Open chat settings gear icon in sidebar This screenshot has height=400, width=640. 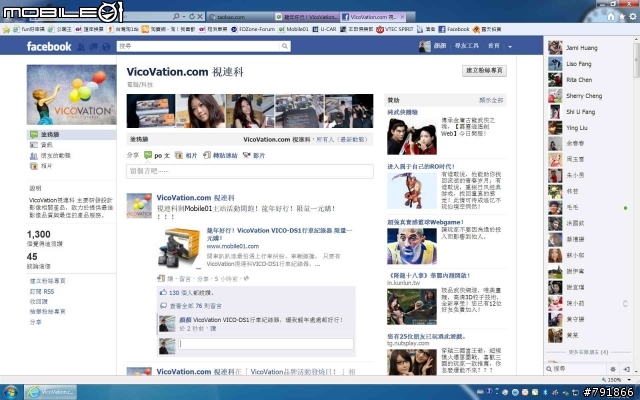(613, 369)
